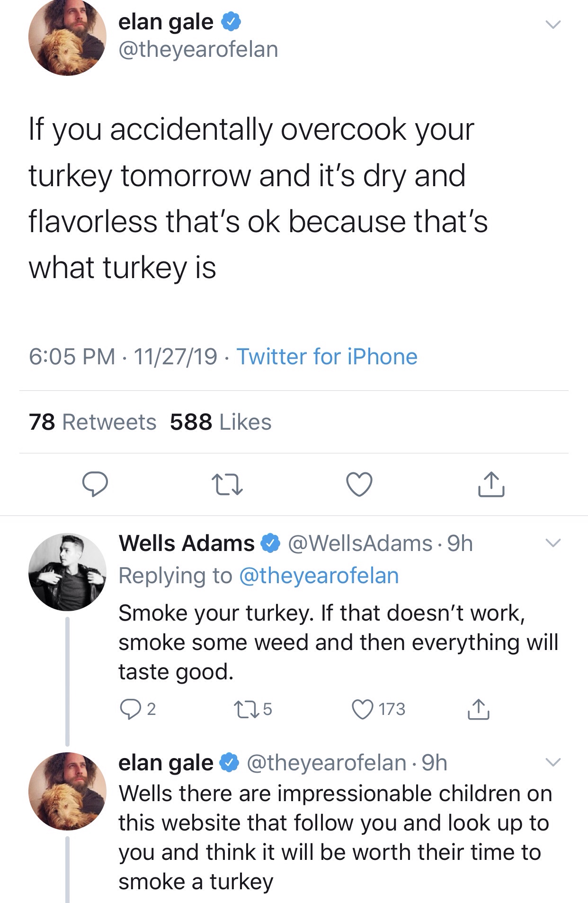Tap the elan gale avatar in bottom reply
The image size is (588, 903).
coord(67,791)
